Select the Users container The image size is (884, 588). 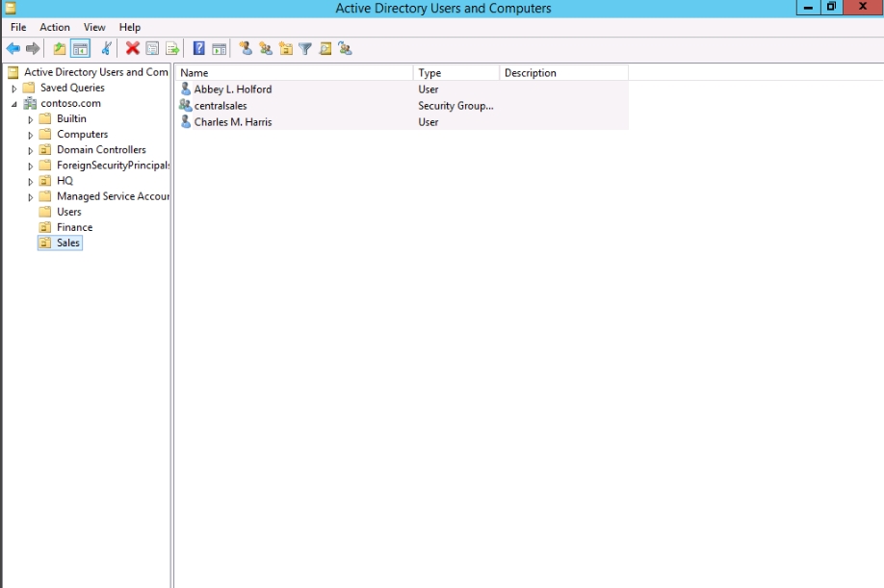tap(68, 212)
